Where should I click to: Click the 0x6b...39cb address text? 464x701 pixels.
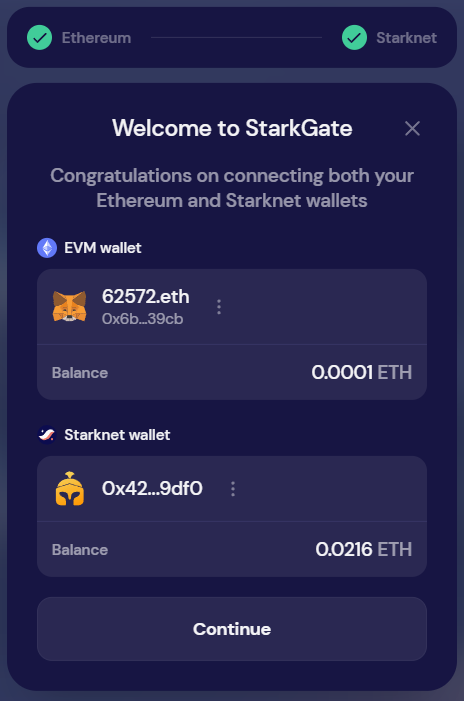[143, 319]
